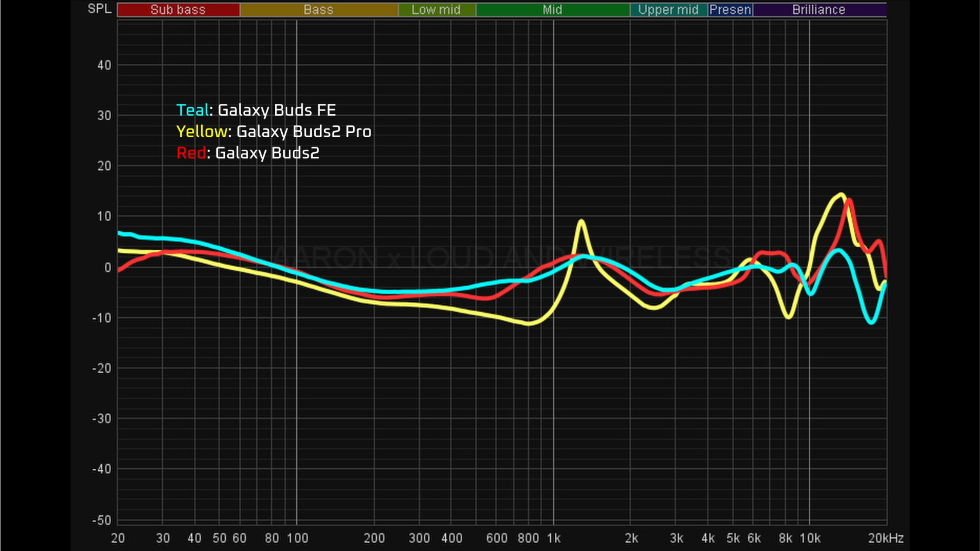Click the -30 dB y-axis label
This screenshot has height=551, width=980.
[x=102, y=419]
